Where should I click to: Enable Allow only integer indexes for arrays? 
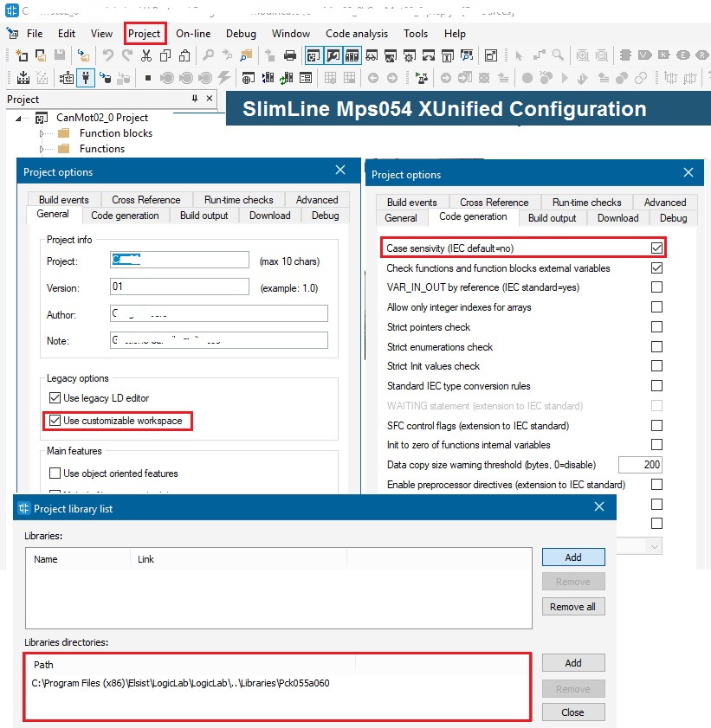(656, 307)
